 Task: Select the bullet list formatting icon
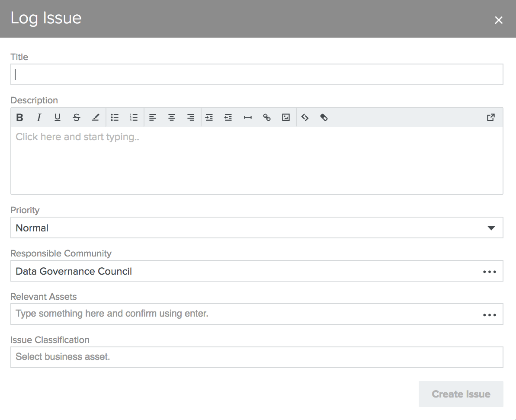pyautogui.click(x=115, y=117)
